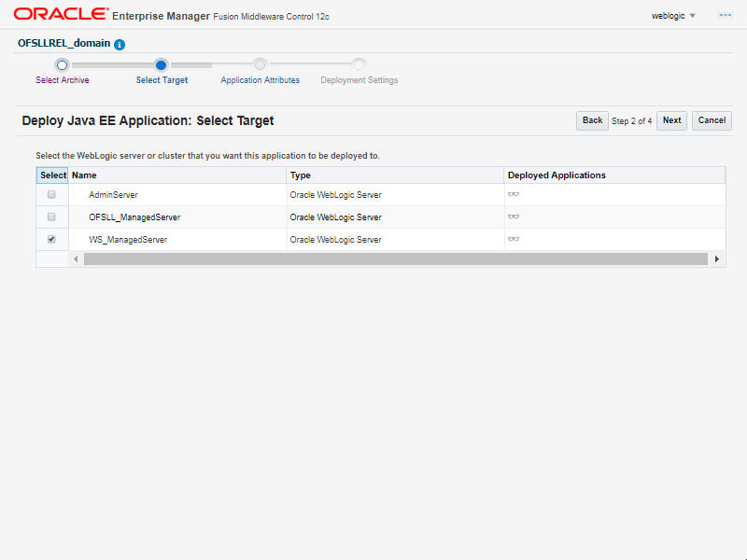
Task: Go to Application Attributes step label
Action: 261,80
